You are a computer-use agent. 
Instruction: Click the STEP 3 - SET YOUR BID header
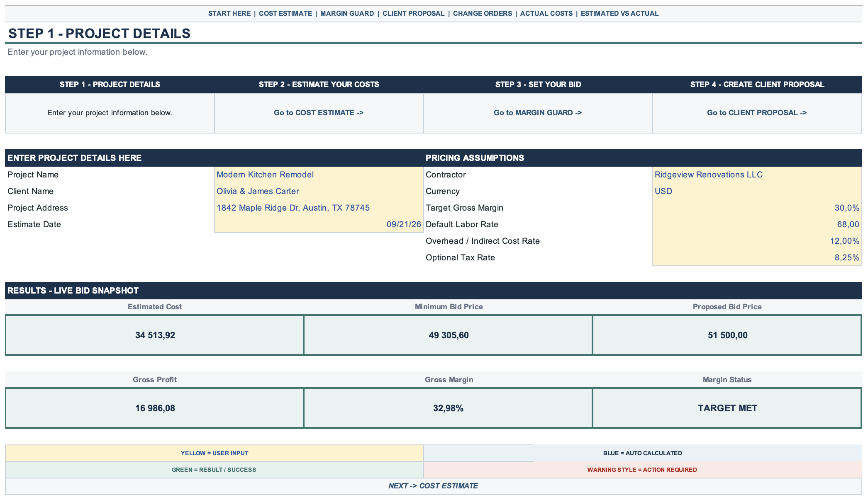538,85
